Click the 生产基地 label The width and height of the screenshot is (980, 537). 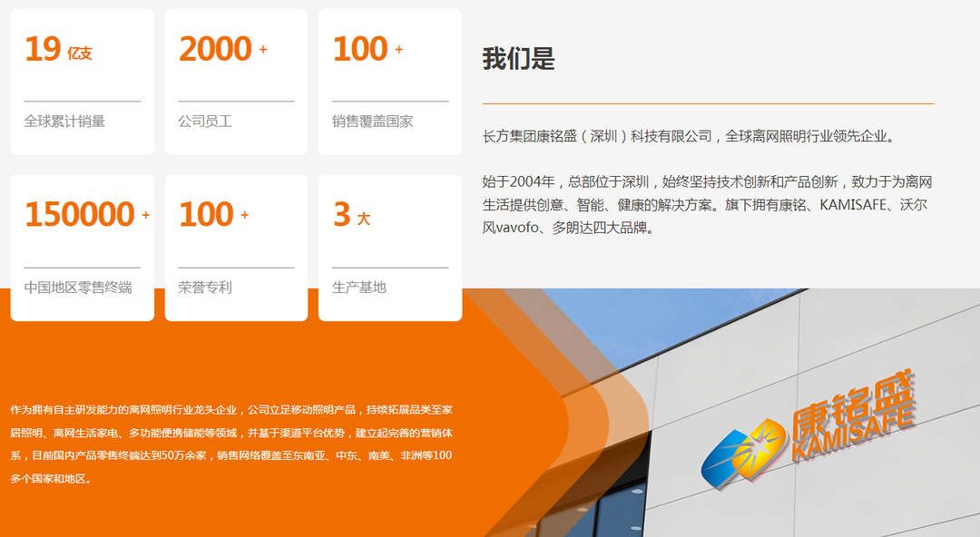[x=359, y=287]
